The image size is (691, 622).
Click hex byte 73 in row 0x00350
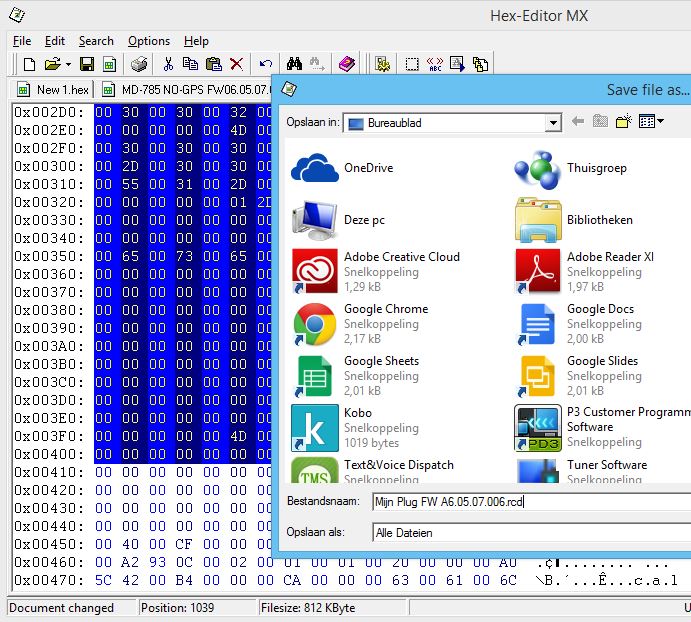(x=184, y=256)
